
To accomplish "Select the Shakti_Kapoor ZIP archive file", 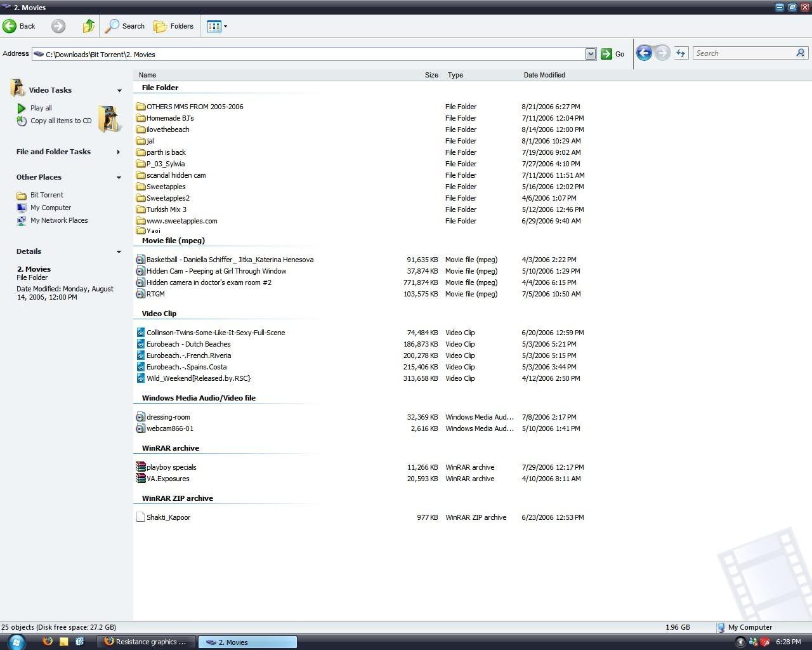I will (168, 517).
